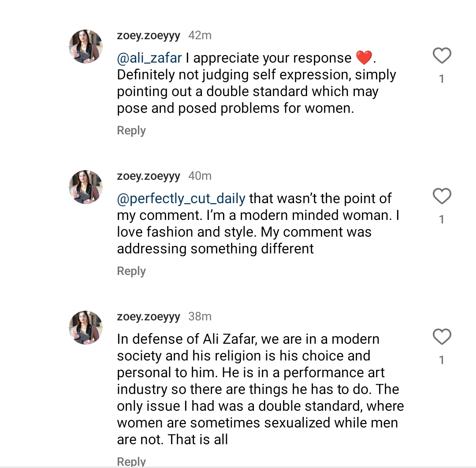The height and width of the screenshot is (468, 476).
Task: Click the 40m timestamp on second comment
Action: point(200,176)
